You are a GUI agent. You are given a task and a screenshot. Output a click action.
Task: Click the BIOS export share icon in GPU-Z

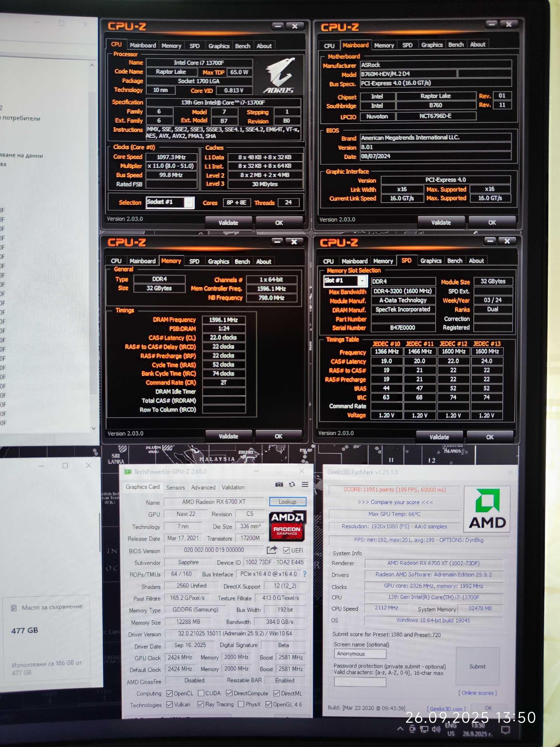272,550
